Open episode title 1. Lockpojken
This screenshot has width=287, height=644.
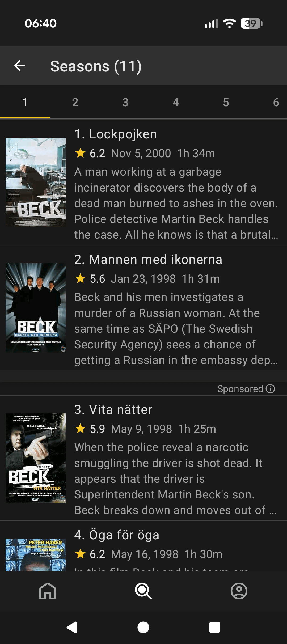click(x=116, y=134)
